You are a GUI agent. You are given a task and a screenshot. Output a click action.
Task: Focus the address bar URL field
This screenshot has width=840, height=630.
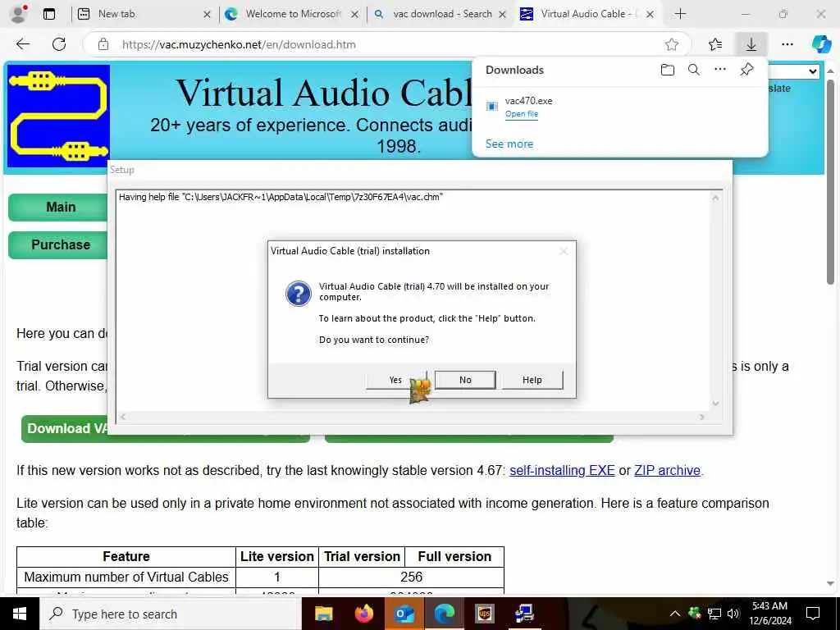point(387,44)
